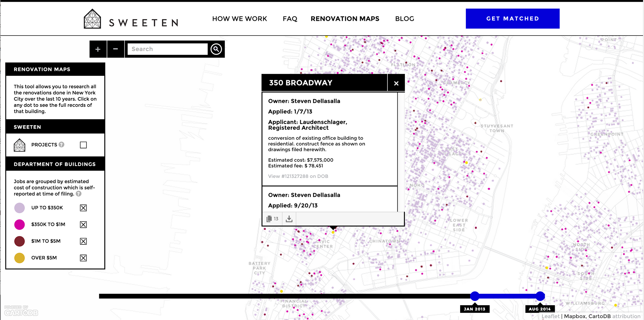644x320 pixels.
Task: Toggle the Sweeten Projects checkbox
Action: (x=83, y=145)
